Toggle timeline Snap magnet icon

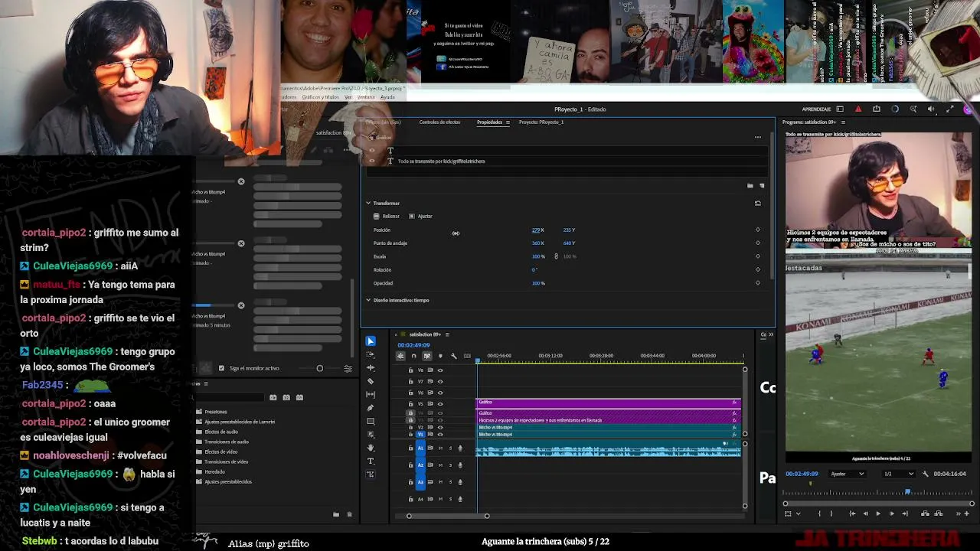[x=414, y=356]
